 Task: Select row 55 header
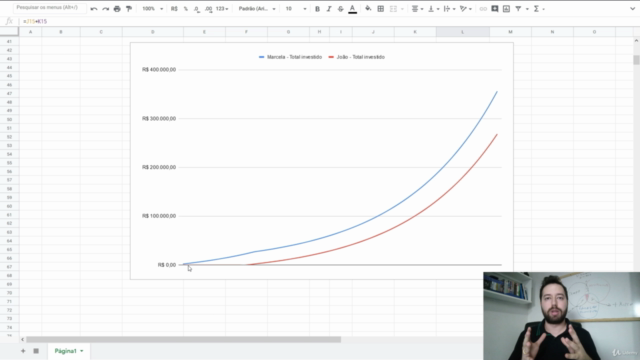(9, 163)
